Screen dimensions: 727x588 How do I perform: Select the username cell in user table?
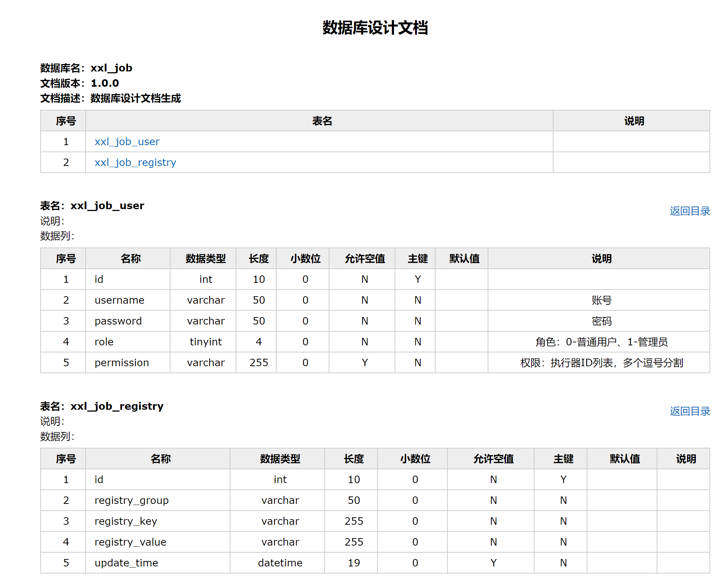[119, 300]
